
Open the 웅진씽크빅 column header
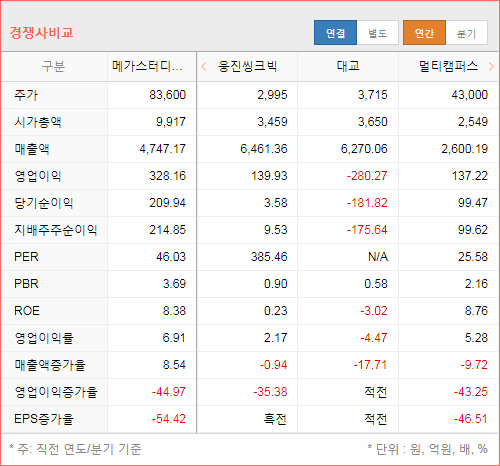(x=247, y=66)
